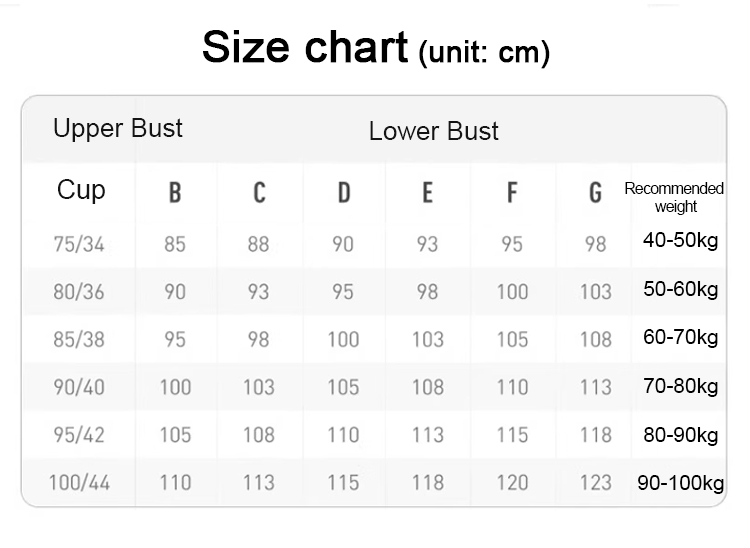Click the G cup column header

595,193
